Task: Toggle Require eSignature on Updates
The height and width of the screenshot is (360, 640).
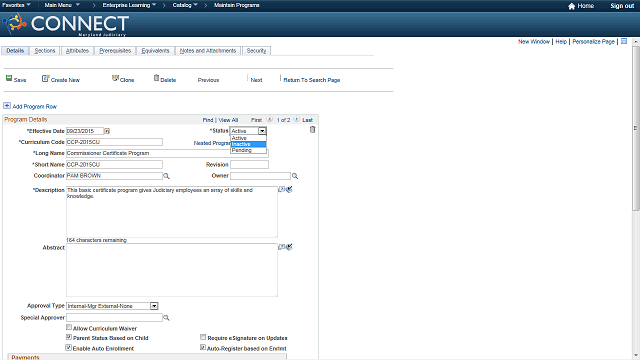Action: click(203, 337)
